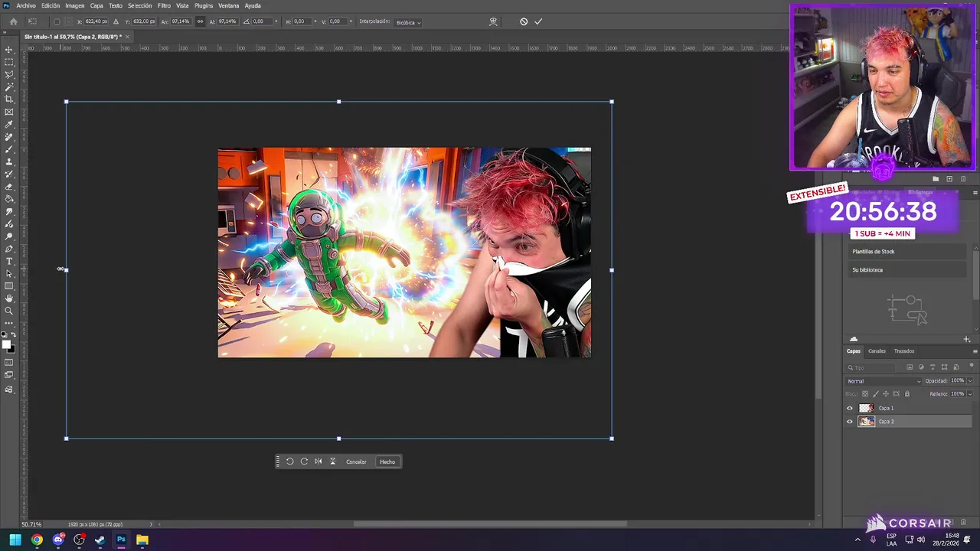Select the Crop tool
The width and height of the screenshot is (980, 551).
pos(9,99)
